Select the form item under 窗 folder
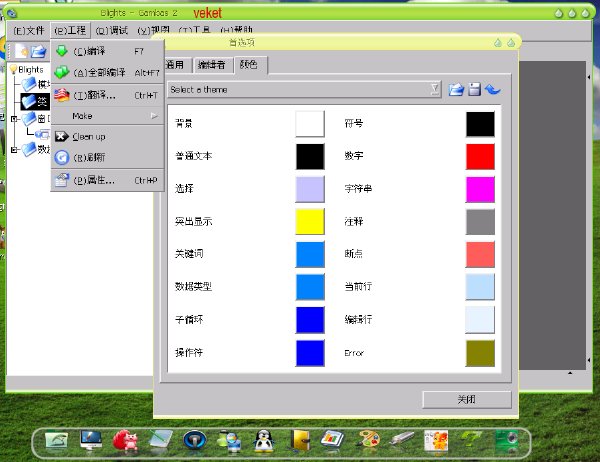Screen dimensions: 600x462 tap(42, 134)
